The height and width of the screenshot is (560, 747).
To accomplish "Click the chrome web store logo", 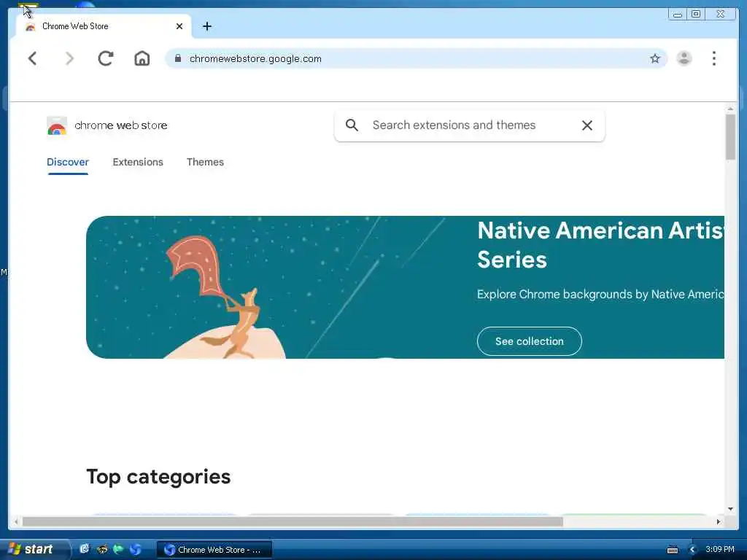I will point(107,125).
